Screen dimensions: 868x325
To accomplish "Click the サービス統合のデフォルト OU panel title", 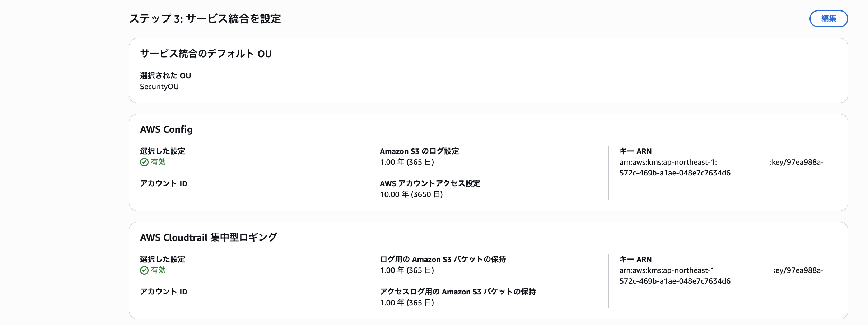I will [206, 53].
